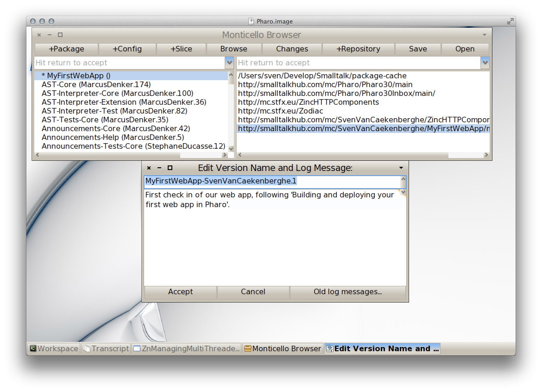Viewport: 542px width, 392px height.
Task: Accept the version name and log
Action: [181, 292]
